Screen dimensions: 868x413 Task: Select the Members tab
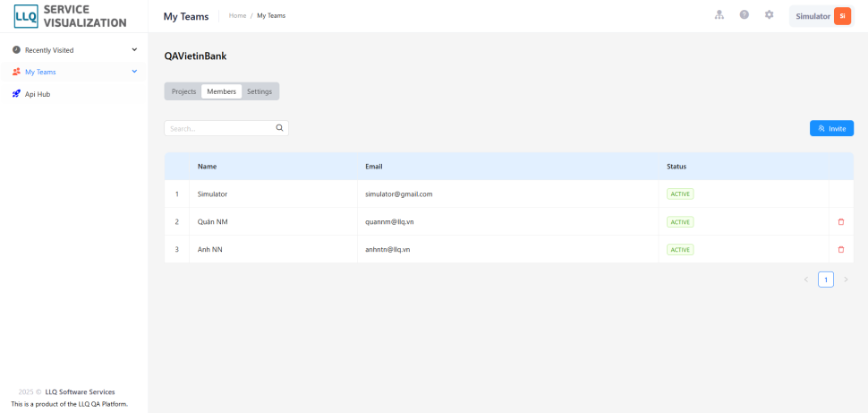tap(221, 91)
